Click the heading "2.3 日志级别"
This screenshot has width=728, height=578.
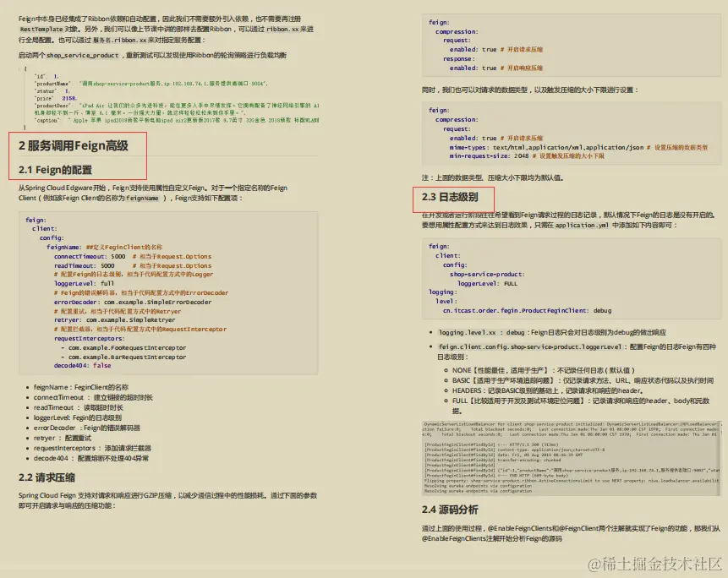point(450,197)
